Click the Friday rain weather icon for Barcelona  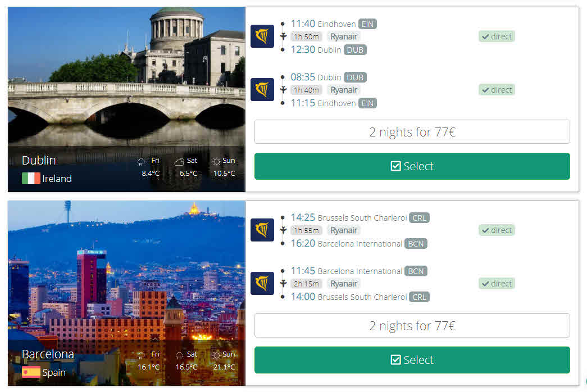coord(141,355)
